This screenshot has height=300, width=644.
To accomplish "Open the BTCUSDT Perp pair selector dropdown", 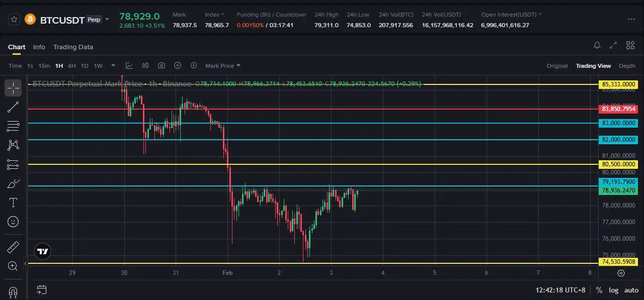I will coord(107,20).
